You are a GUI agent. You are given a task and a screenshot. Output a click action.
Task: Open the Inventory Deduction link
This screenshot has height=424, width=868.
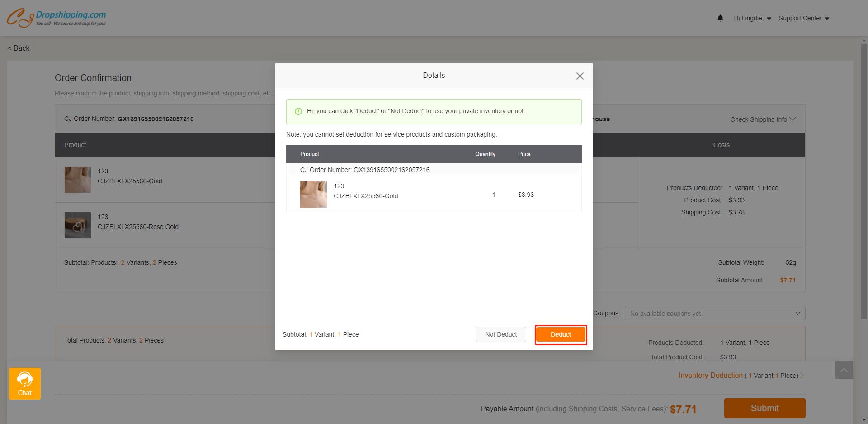710,376
